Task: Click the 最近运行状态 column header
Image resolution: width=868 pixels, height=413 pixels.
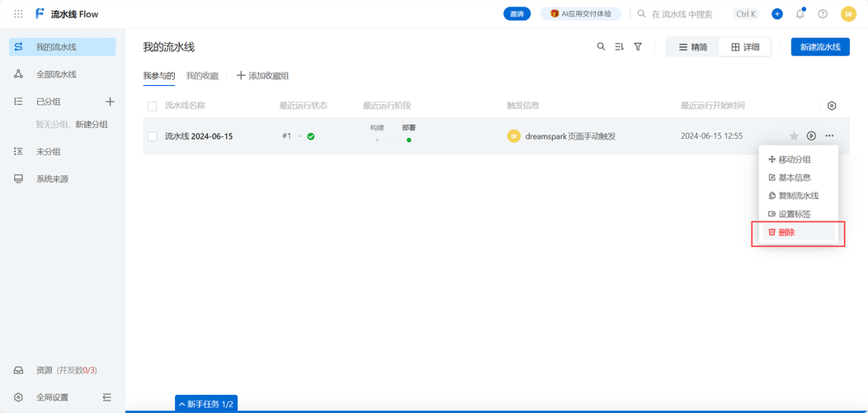Action: coord(304,106)
